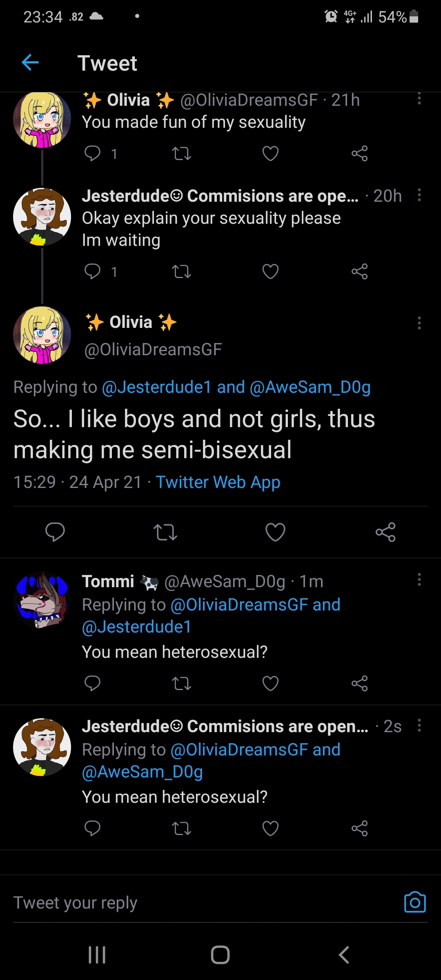Open camera icon in reply bar
Screen dimensions: 441x980
click(x=415, y=902)
